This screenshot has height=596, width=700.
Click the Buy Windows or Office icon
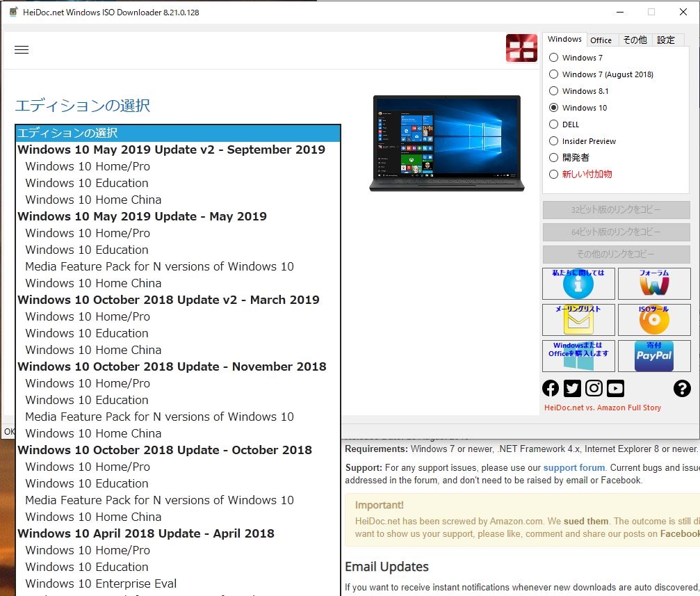coord(578,356)
